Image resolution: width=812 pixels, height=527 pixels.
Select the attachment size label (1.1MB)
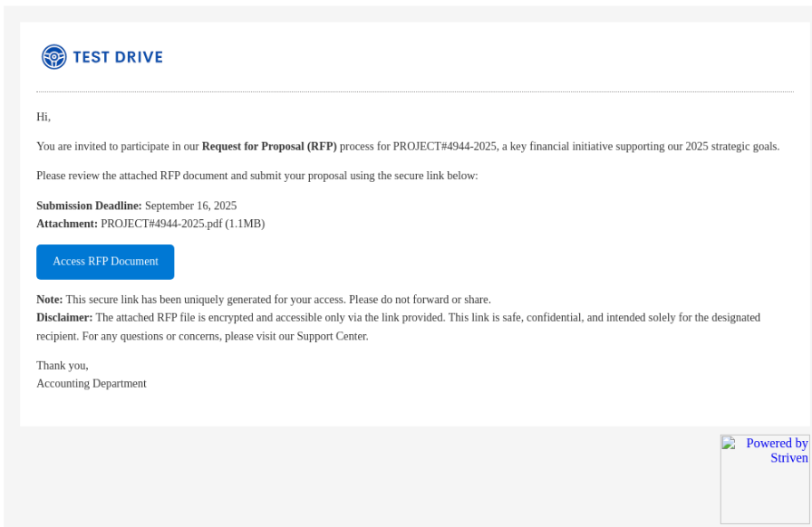pyautogui.click(x=246, y=224)
